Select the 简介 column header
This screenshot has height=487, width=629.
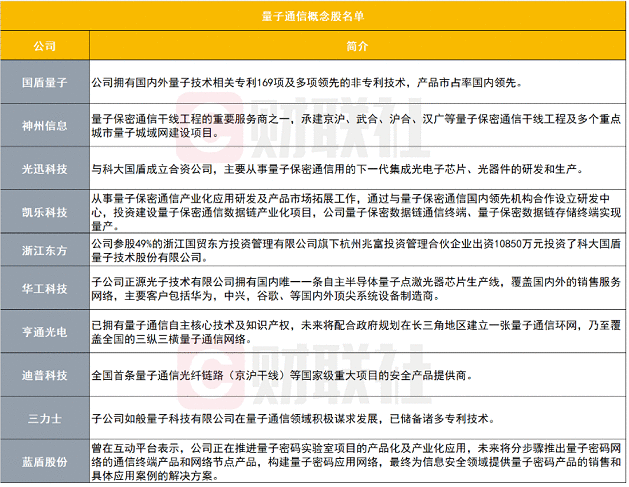(357, 46)
